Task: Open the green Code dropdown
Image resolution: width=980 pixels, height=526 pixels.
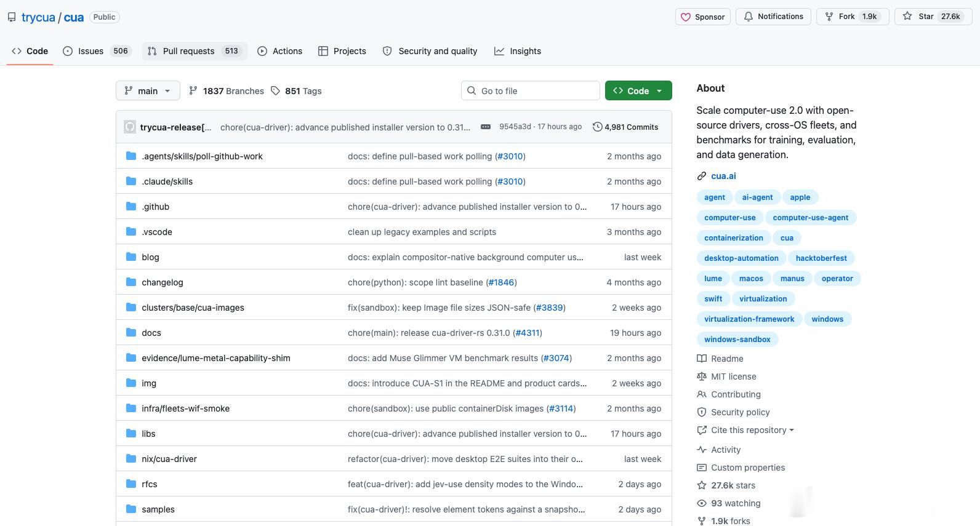Action: click(638, 90)
